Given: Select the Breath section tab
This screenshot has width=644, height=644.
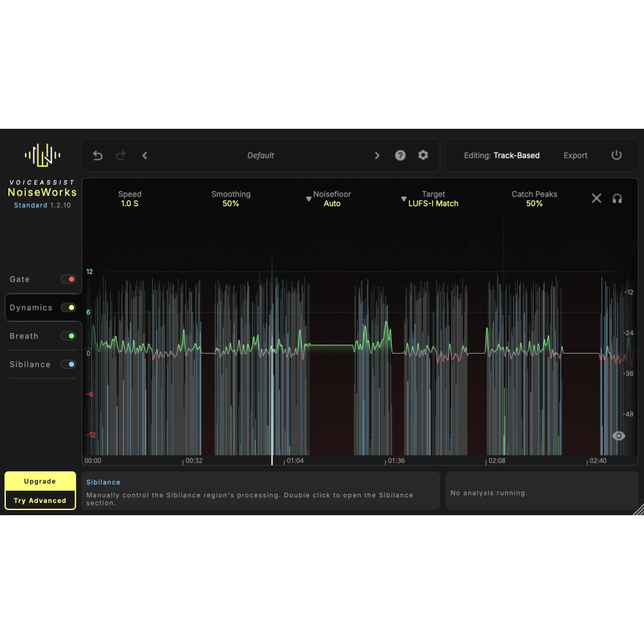Looking at the screenshot, I should pos(24,336).
